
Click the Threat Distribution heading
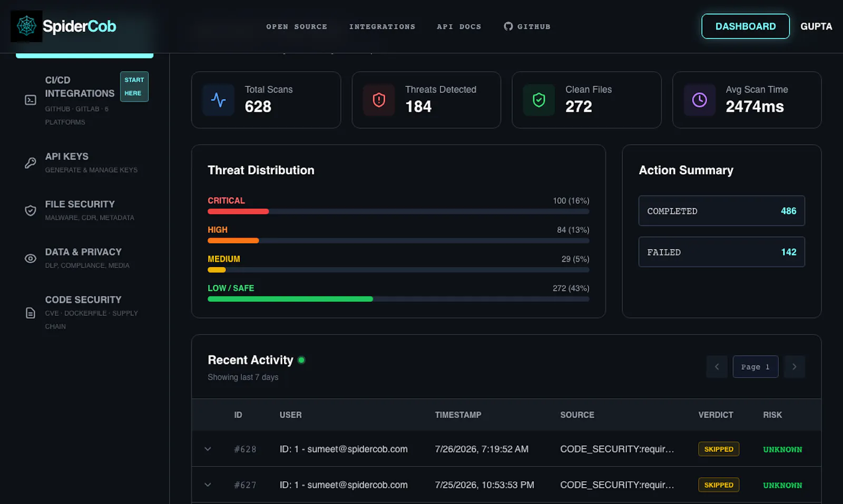pos(261,170)
